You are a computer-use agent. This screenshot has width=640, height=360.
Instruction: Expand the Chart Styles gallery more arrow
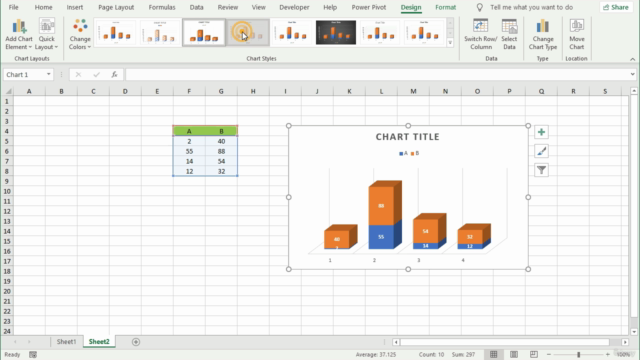(450, 42)
